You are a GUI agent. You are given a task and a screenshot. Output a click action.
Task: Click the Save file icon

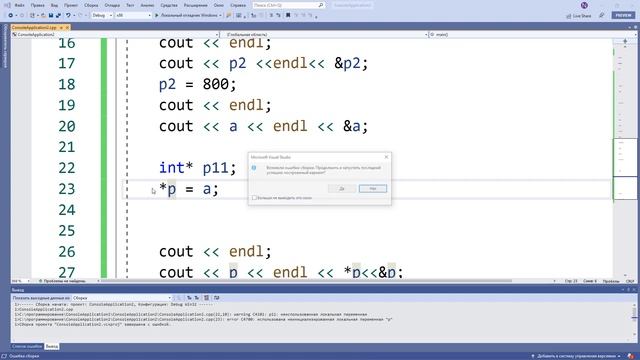point(51,16)
